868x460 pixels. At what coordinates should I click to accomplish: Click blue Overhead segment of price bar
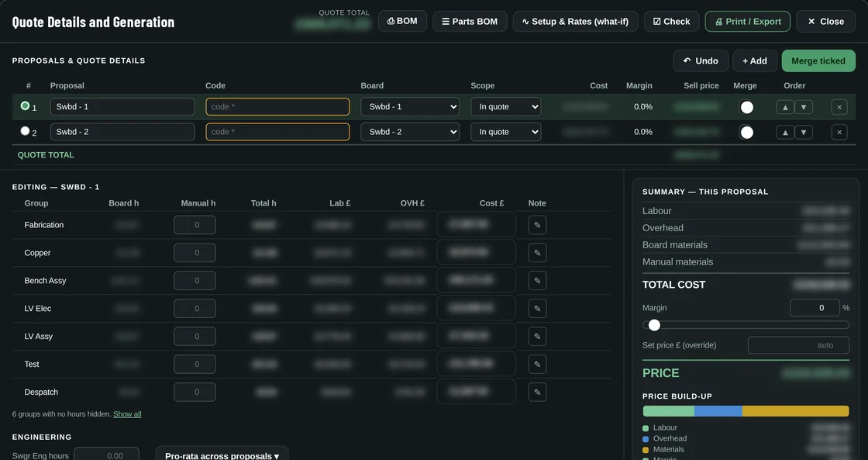[718, 410]
